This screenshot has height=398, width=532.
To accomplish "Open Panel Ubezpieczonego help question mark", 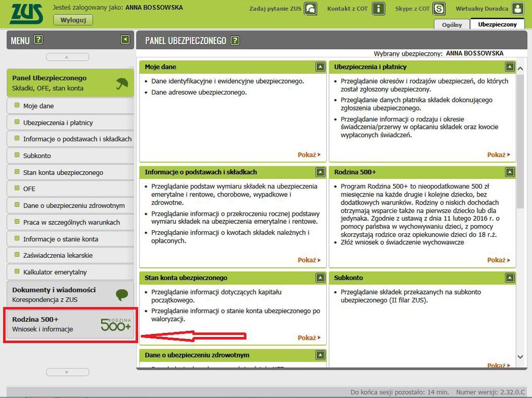I will pyautogui.click(x=235, y=41).
